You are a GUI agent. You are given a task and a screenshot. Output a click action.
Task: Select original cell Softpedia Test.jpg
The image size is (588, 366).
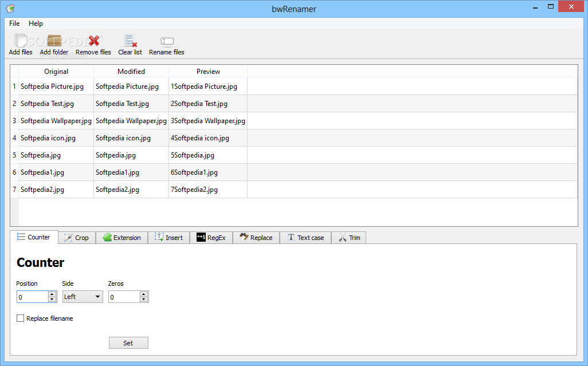click(56, 104)
